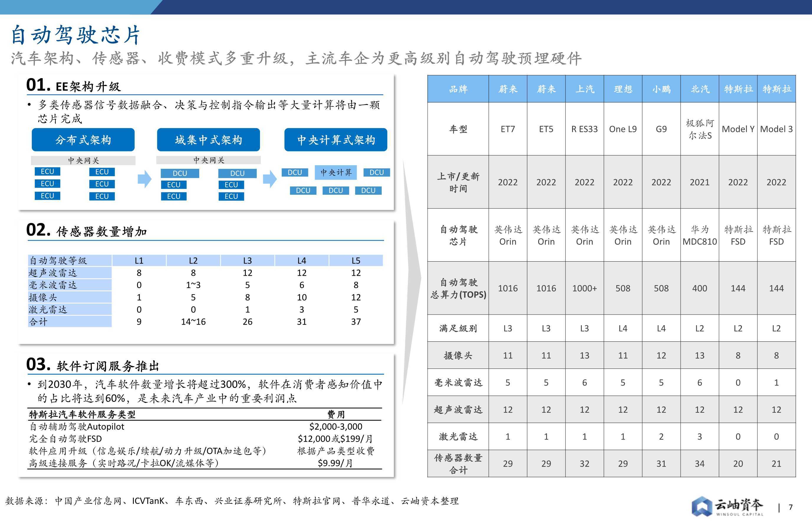
Task: Click the 极狐阿尔法S model cell
Action: click(700, 129)
